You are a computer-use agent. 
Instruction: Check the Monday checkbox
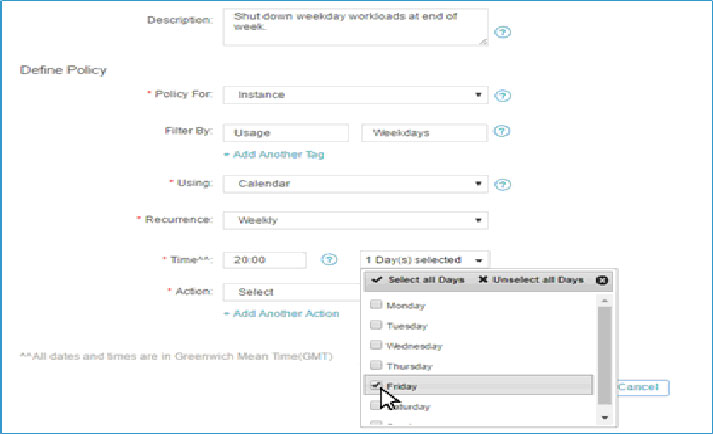point(376,304)
